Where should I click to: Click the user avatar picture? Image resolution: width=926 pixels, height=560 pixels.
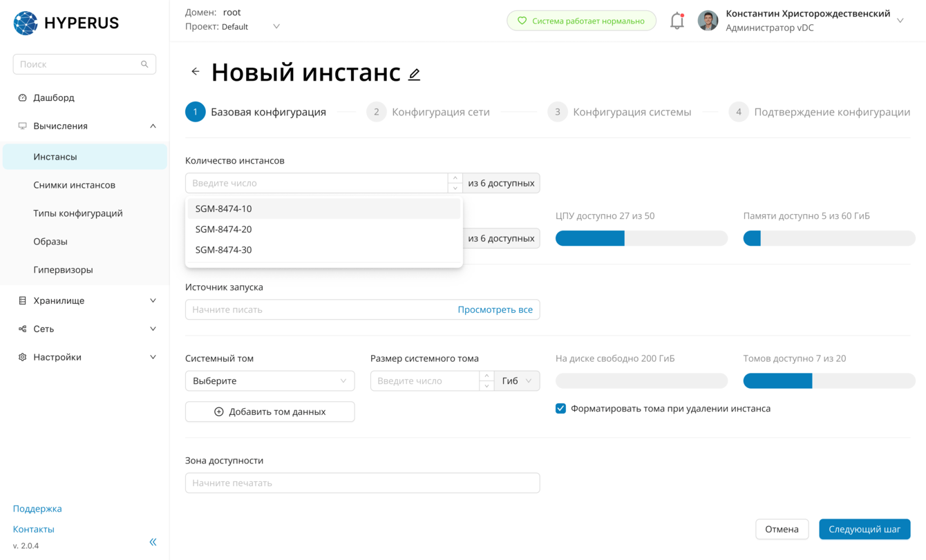tap(708, 21)
